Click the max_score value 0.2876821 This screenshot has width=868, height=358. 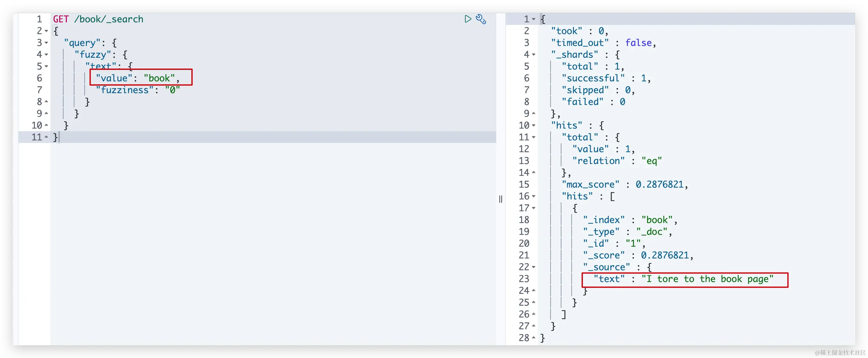pyautogui.click(x=659, y=184)
